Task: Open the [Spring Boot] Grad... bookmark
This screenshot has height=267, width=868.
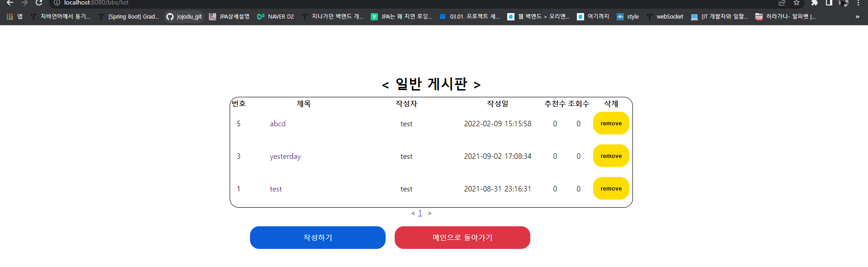Action: pos(129,17)
